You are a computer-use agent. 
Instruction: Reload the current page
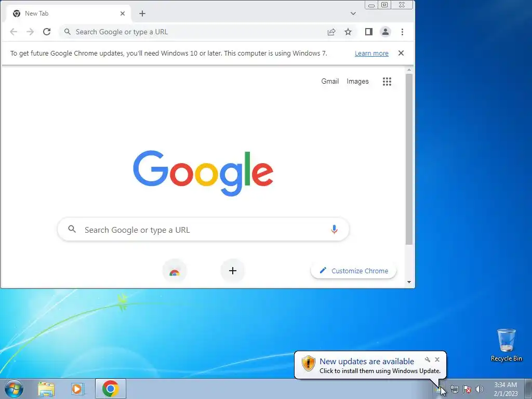coord(47,32)
